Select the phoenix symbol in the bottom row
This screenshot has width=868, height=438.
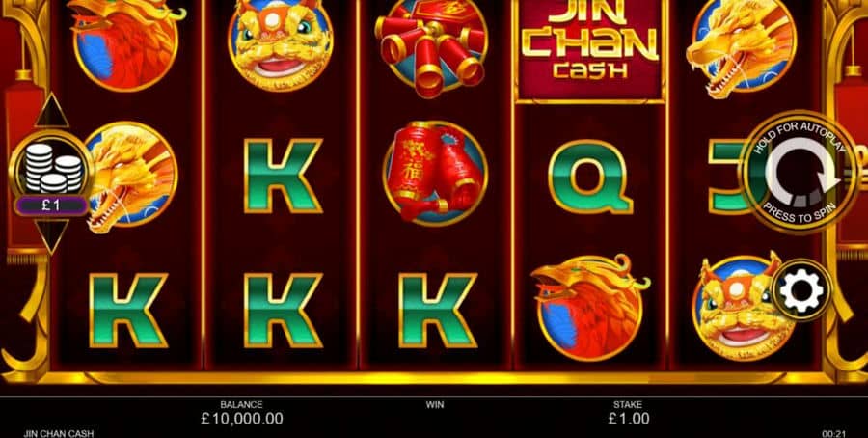[590, 308]
